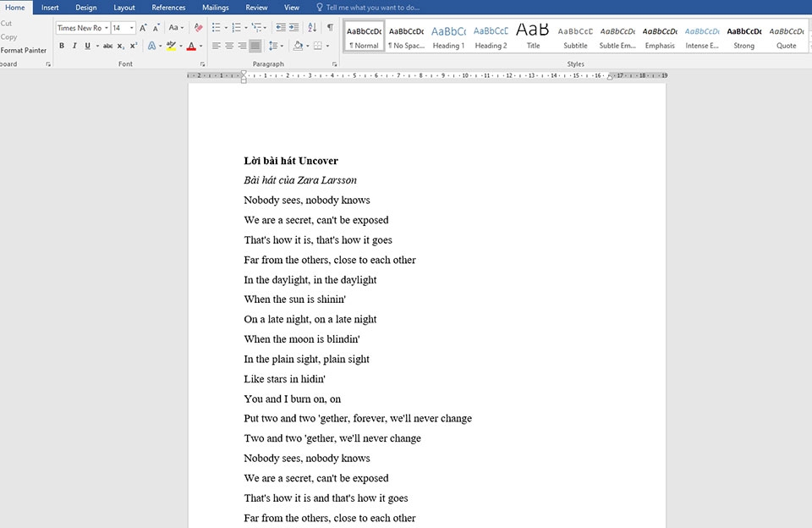Open the Mailings tab
The image size is (812, 528).
tap(216, 8)
